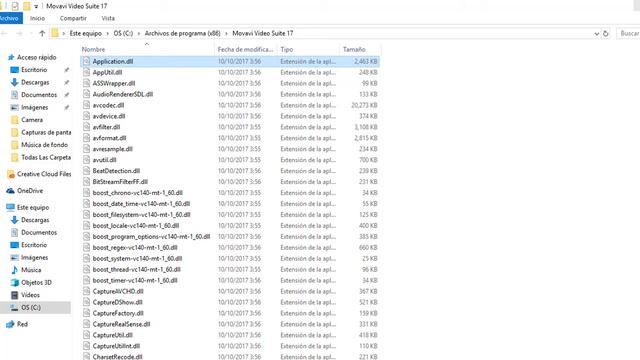Click the avfilter.dll file icon
Viewport: 640px width, 360px height.
click(86, 127)
